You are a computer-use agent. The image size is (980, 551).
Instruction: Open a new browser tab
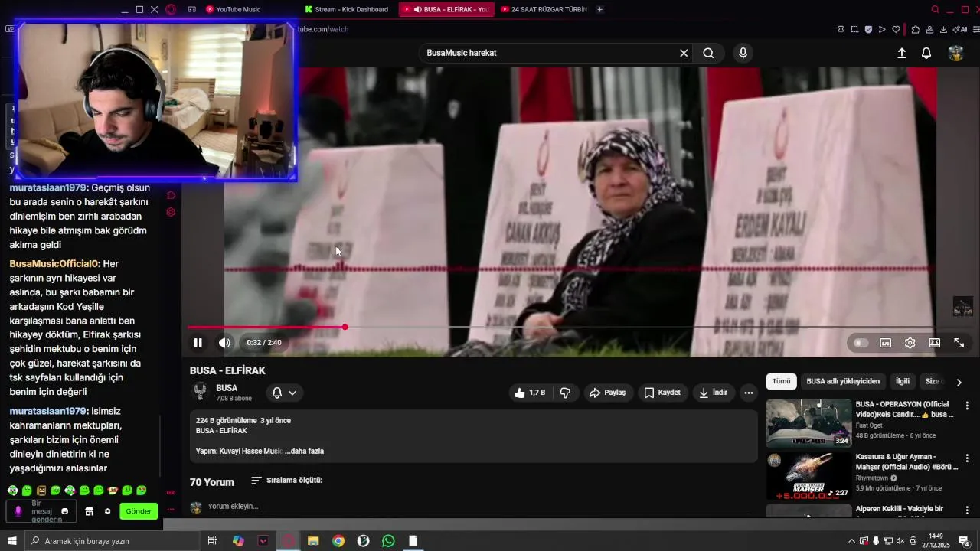[x=599, y=9]
